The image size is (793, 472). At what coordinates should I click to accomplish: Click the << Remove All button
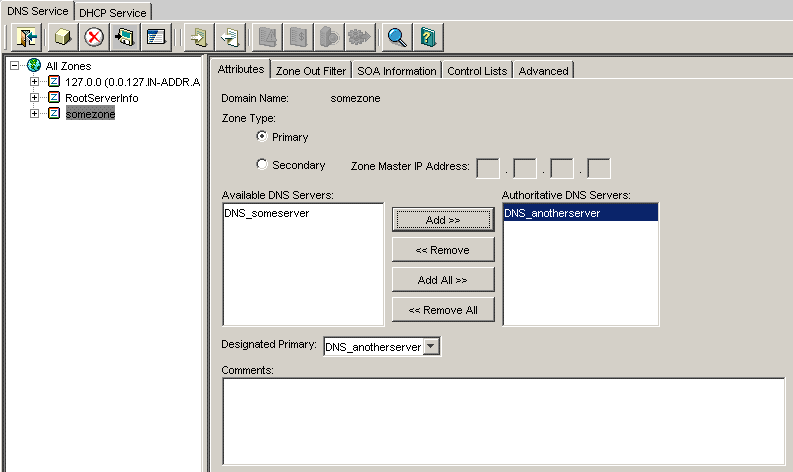(443, 310)
